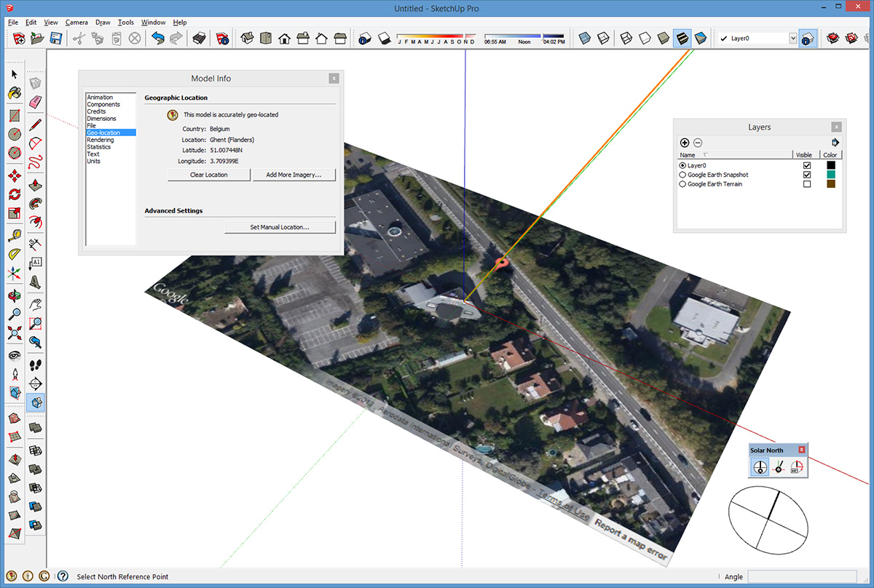Image resolution: width=874 pixels, height=588 pixels.
Task: Print the model using printer icon
Action: (x=199, y=38)
